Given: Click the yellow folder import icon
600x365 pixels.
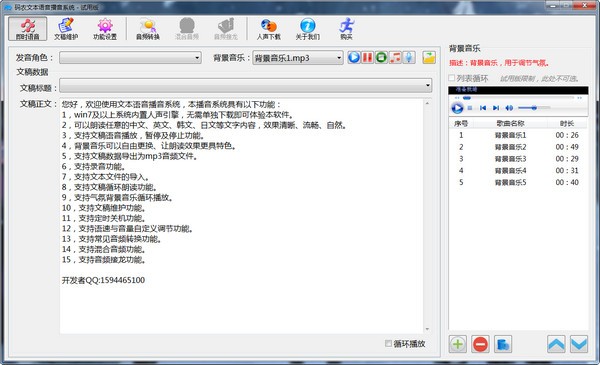Looking at the screenshot, I should click(x=429, y=57).
